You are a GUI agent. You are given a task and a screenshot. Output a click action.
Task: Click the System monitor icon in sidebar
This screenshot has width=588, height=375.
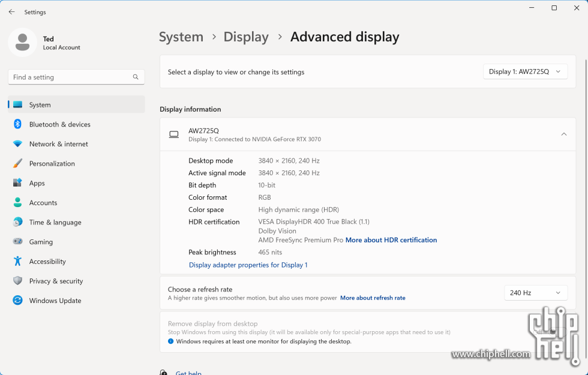[x=17, y=104]
